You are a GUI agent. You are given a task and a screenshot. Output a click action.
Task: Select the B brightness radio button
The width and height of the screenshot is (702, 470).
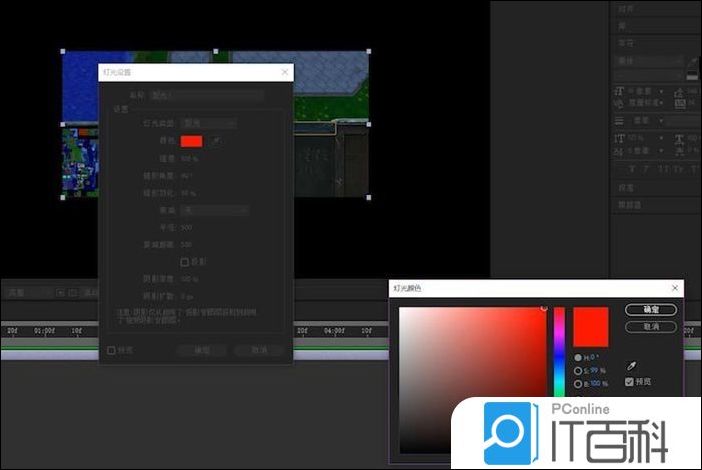578,384
